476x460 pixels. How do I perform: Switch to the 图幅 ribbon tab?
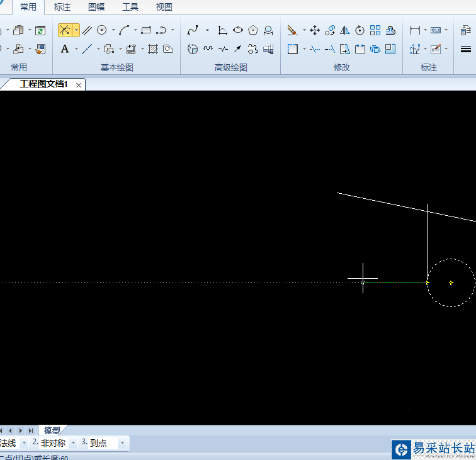click(x=96, y=7)
